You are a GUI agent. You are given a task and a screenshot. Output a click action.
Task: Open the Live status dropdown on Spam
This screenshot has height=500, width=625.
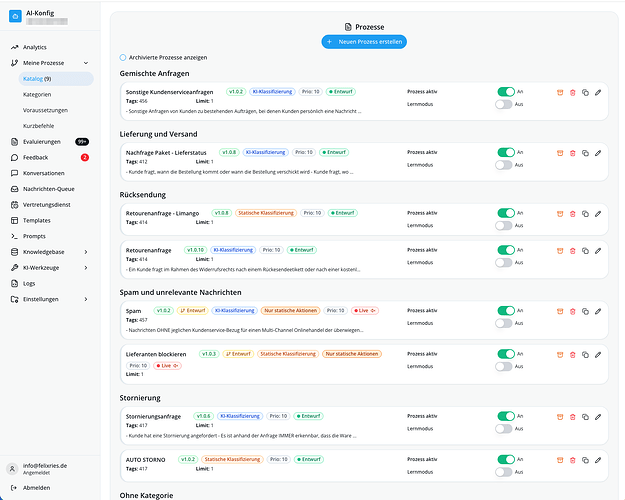coord(365,311)
